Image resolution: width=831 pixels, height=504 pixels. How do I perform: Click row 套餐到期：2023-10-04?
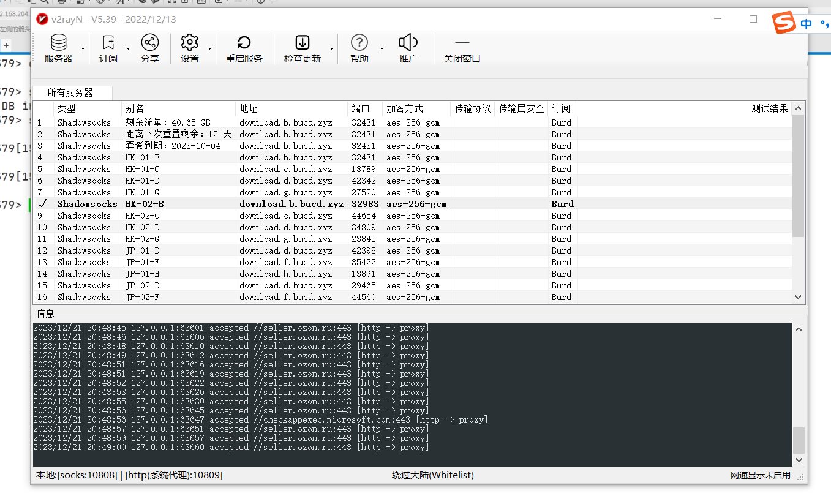pyautogui.click(x=412, y=146)
